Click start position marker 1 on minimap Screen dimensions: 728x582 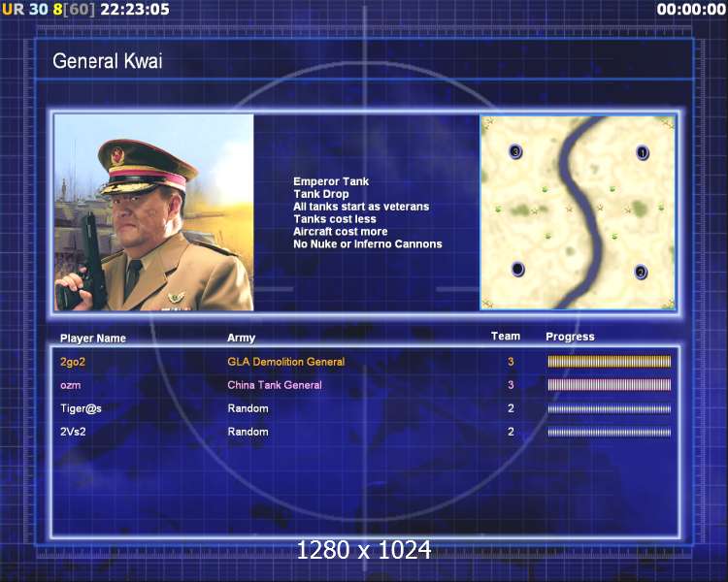[643, 152]
